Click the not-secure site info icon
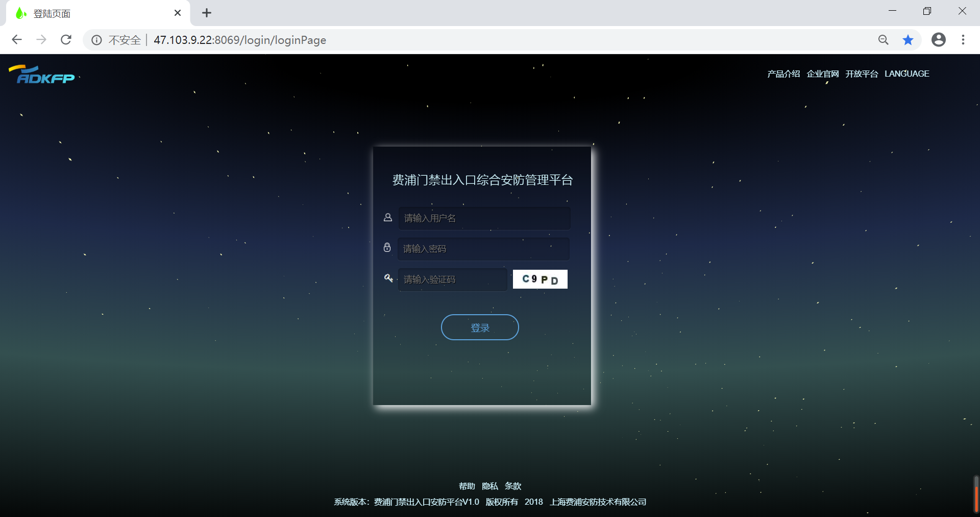This screenshot has height=517, width=980. point(96,40)
